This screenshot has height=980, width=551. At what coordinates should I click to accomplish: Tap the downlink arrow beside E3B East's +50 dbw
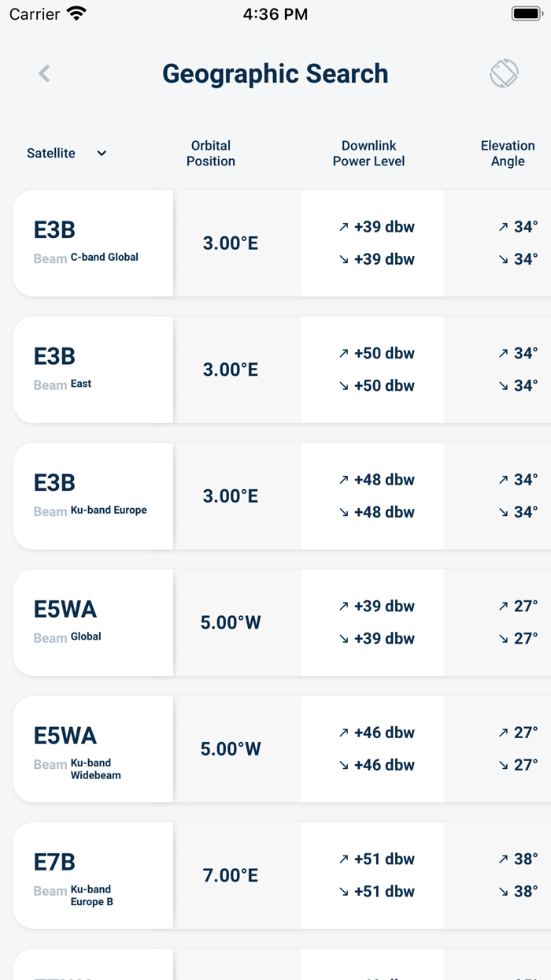coord(343,386)
